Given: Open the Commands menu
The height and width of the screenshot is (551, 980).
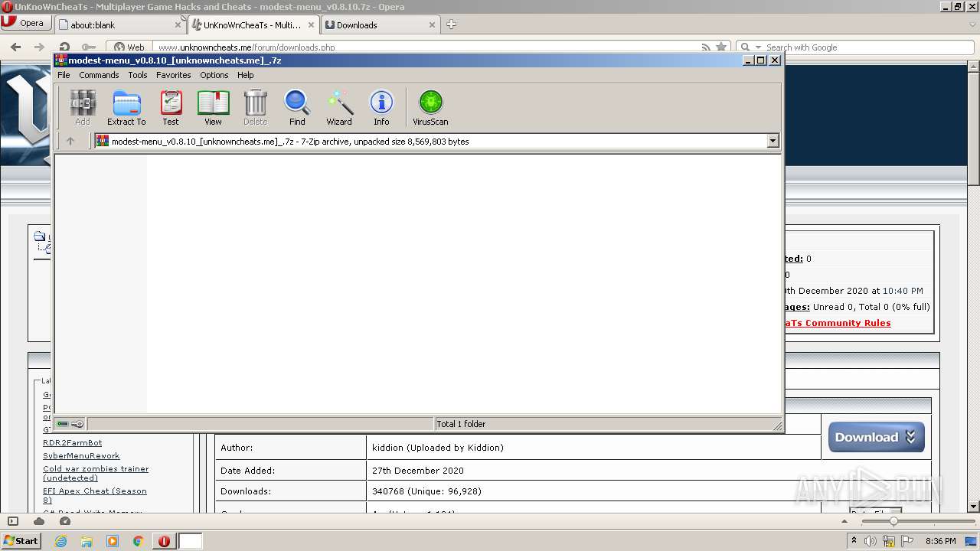Looking at the screenshot, I should tap(99, 75).
